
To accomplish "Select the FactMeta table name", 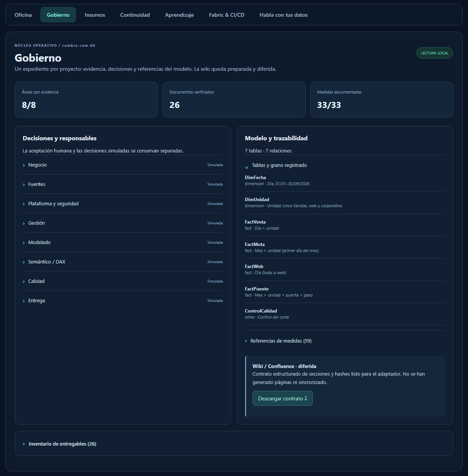I will tap(255, 244).
